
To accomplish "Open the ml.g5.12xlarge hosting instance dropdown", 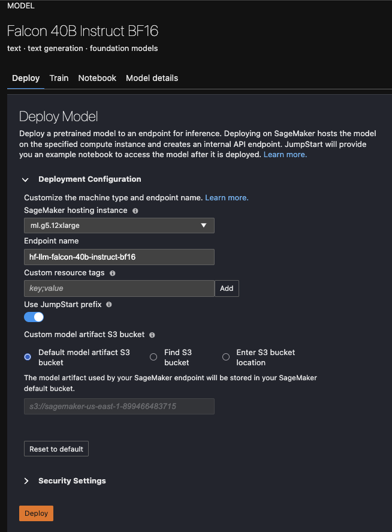I will pos(119,226).
